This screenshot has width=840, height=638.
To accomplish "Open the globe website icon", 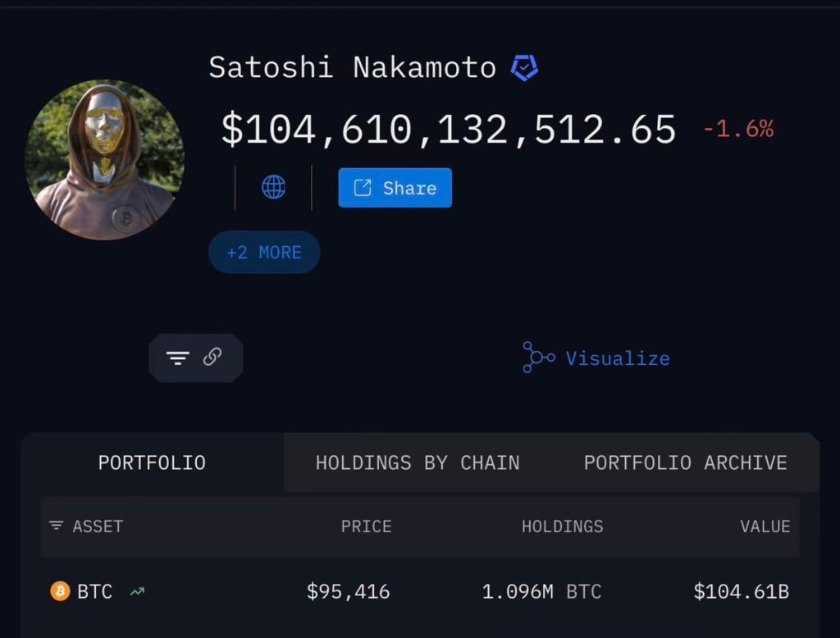I will click(273, 188).
